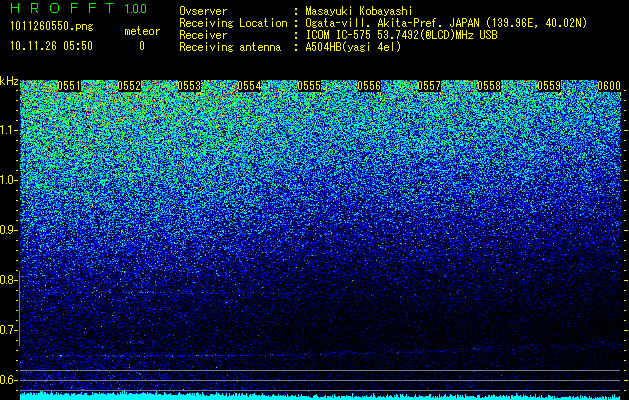The width and height of the screenshot is (629, 400).
Task: Click the 0558 time marker
Action: click(489, 86)
